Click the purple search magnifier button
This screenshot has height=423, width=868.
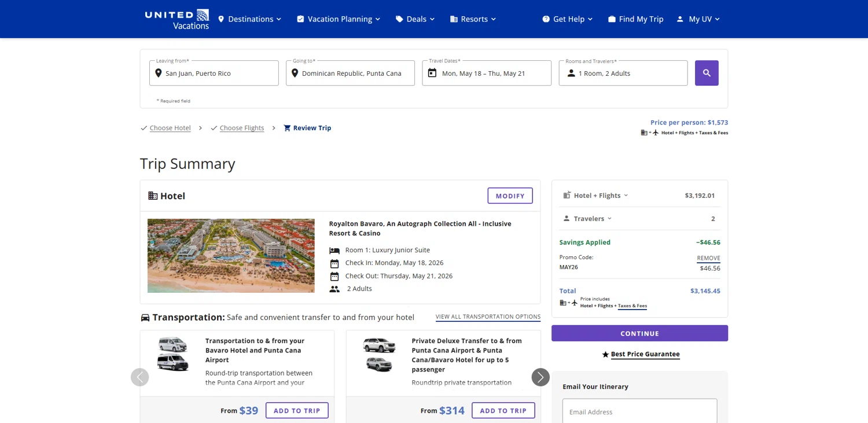point(707,73)
